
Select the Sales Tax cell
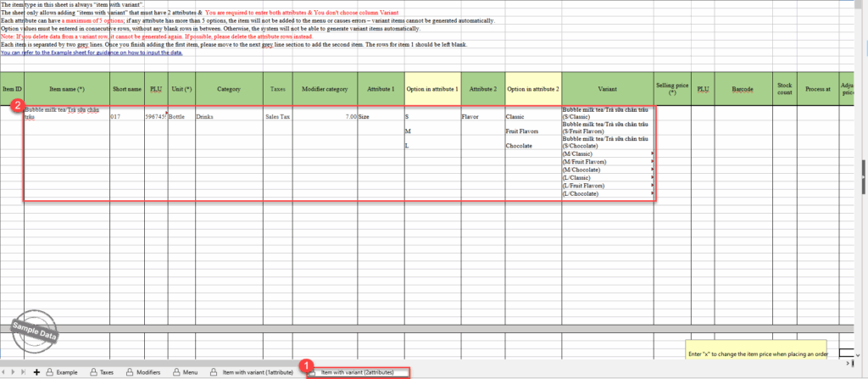(x=278, y=116)
